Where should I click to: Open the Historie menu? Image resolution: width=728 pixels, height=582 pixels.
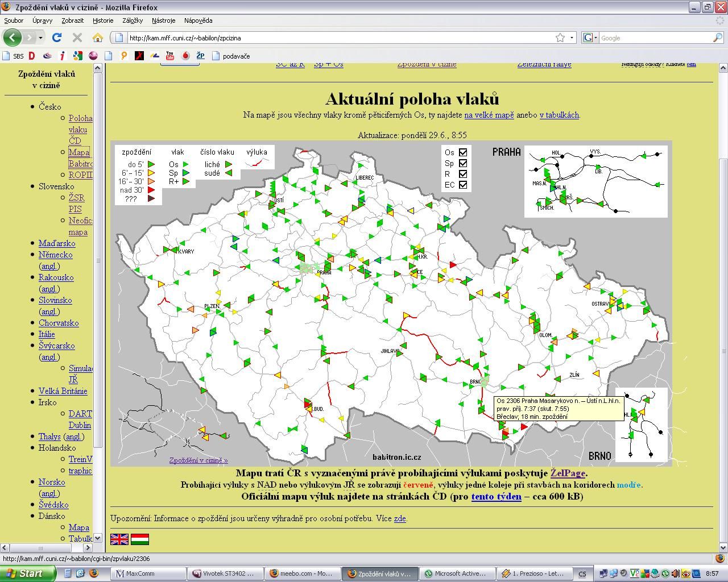pos(103,20)
